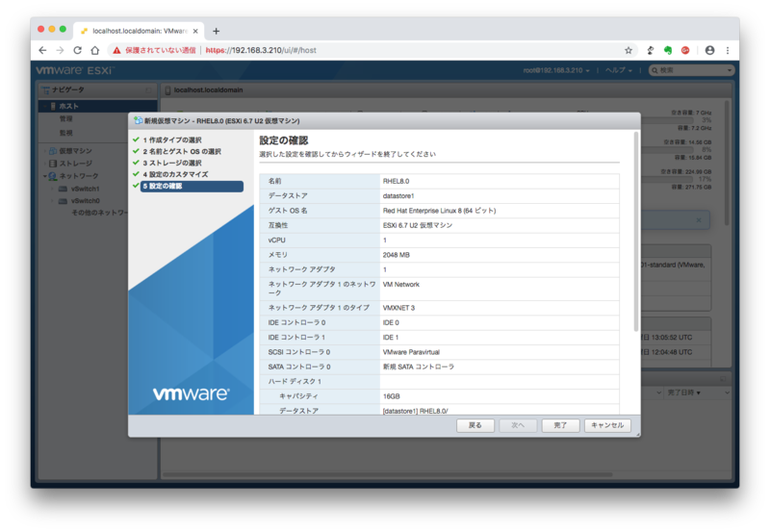
Task: Click the vSwitch1 switch icon
Action: point(63,189)
